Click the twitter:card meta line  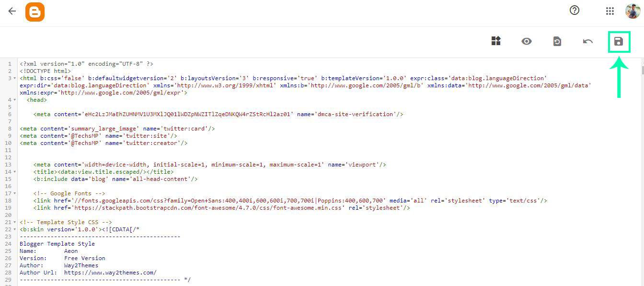[117, 129]
